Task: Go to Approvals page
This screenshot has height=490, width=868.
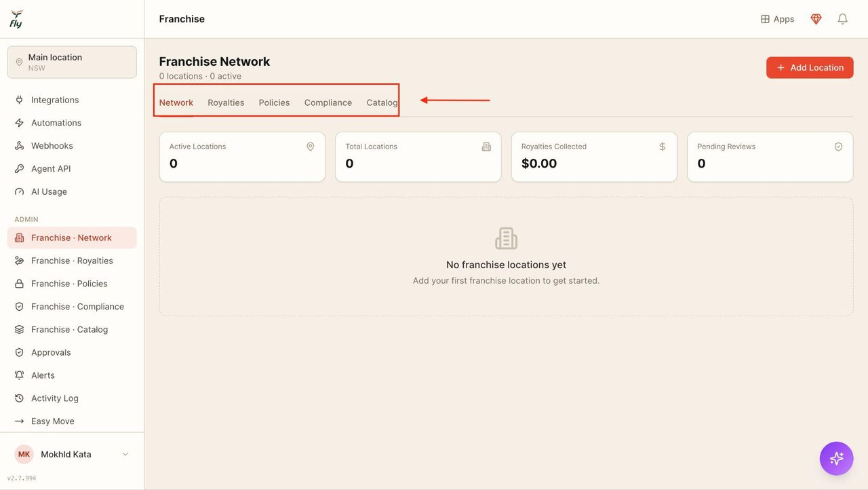Action: [72, 353]
